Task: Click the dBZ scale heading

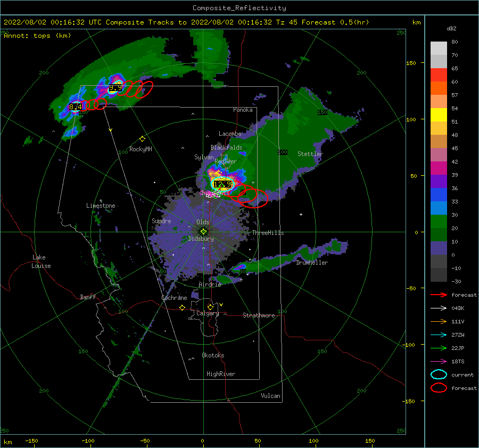Action: tap(451, 28)
